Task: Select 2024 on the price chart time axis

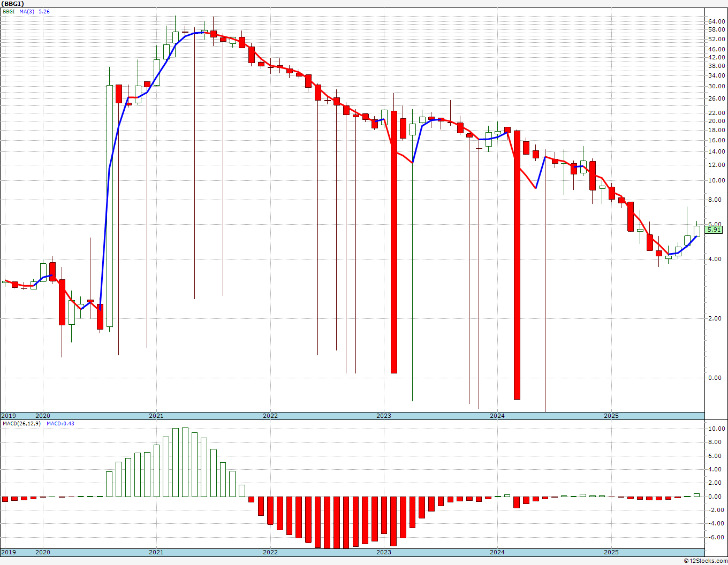Action: coord(497,416)
